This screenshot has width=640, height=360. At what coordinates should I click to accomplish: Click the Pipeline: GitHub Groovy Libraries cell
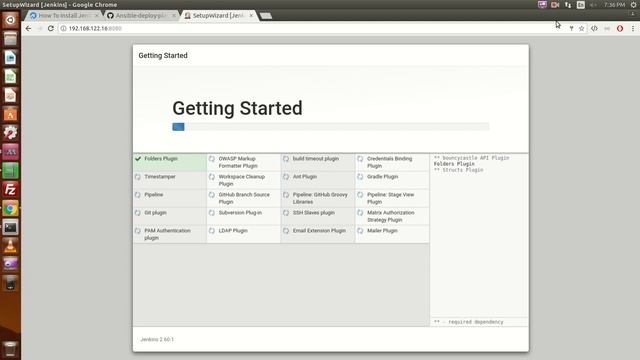[318, 198]
